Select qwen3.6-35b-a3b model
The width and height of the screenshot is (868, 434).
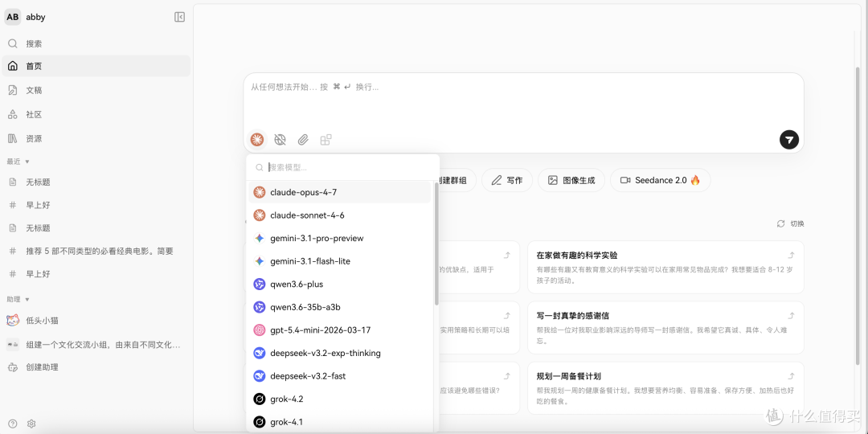point(340,307)
